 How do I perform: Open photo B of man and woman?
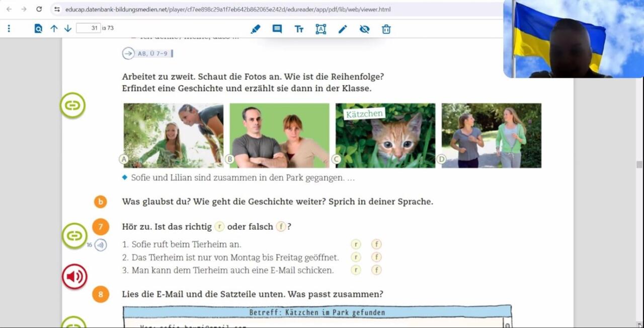click(x=280, y=136)
